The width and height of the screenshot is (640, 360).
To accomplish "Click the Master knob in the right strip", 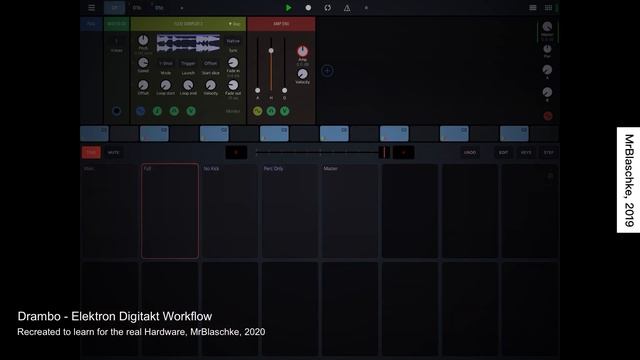I will coord(547,27).
